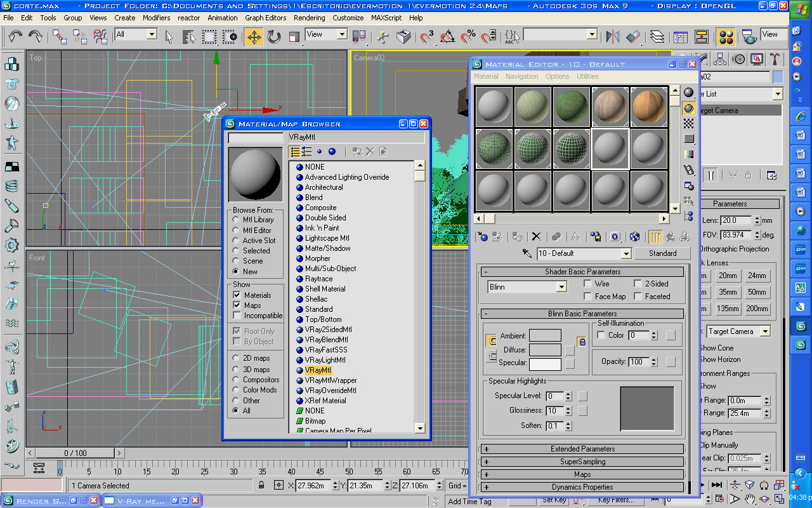Click the Get Material icon
This screenshot has width=812, height=508.
click(x=483, y=237)
